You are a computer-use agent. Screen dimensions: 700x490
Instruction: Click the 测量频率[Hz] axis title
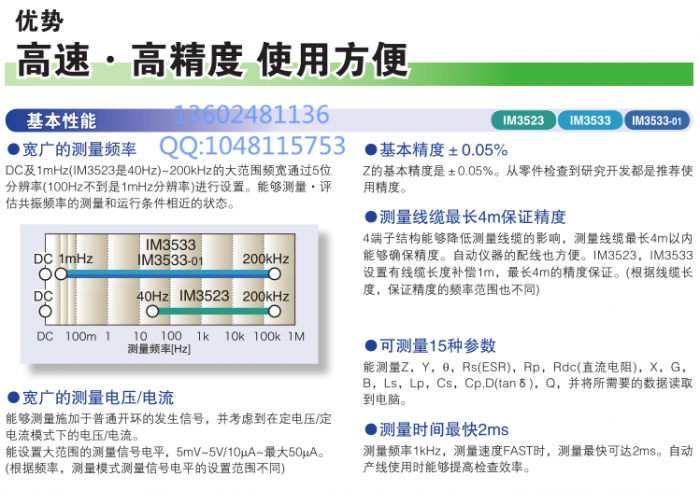point(159,349)
